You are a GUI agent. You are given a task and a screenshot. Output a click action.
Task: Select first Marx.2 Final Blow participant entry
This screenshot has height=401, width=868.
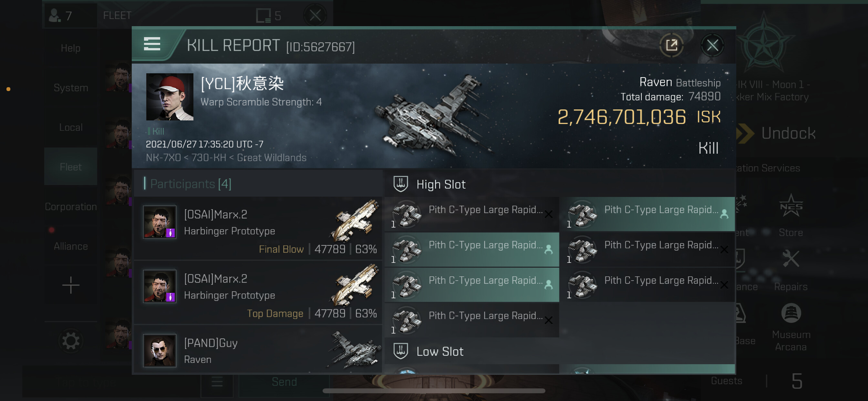(x=258, y=229)
